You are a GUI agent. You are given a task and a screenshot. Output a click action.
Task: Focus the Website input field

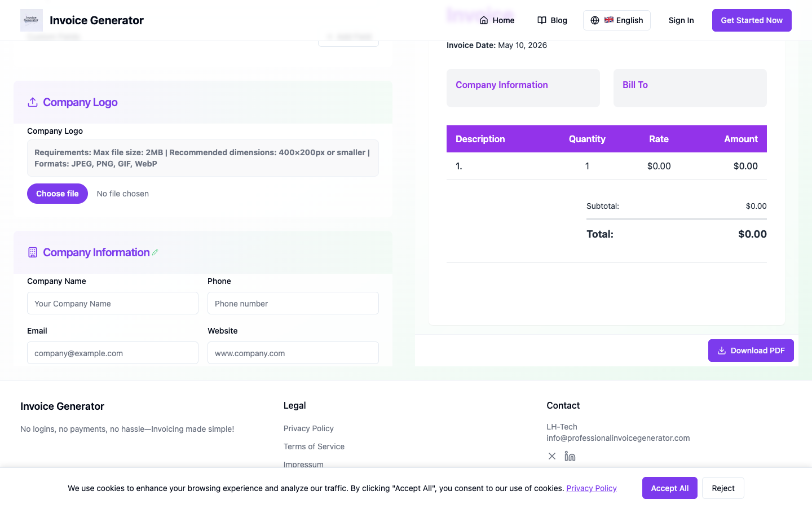(293, 353)
